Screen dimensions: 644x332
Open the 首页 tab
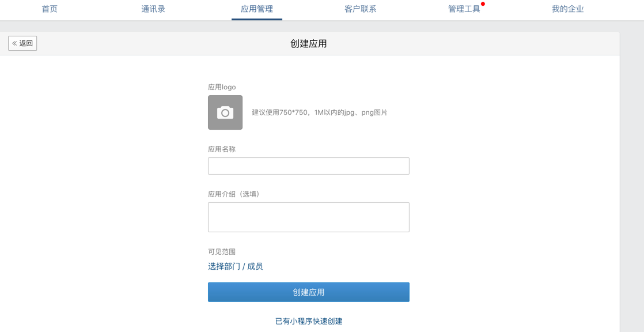(50, 9)
